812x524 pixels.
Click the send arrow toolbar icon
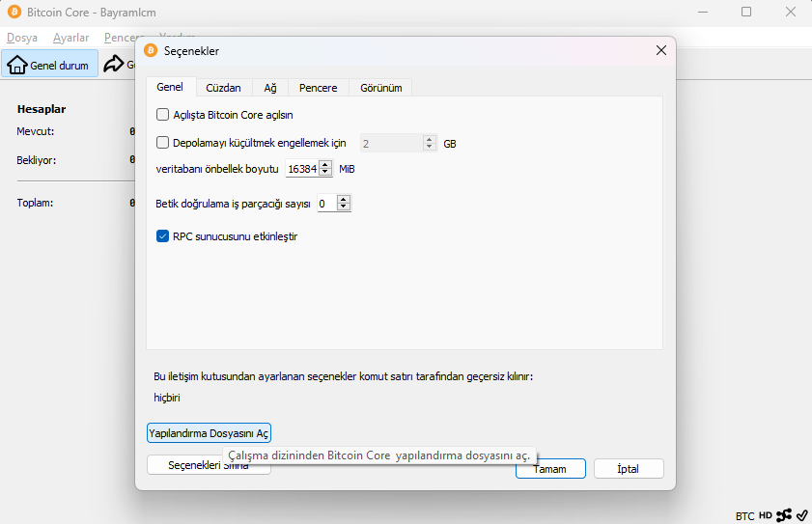click(114, 65)
